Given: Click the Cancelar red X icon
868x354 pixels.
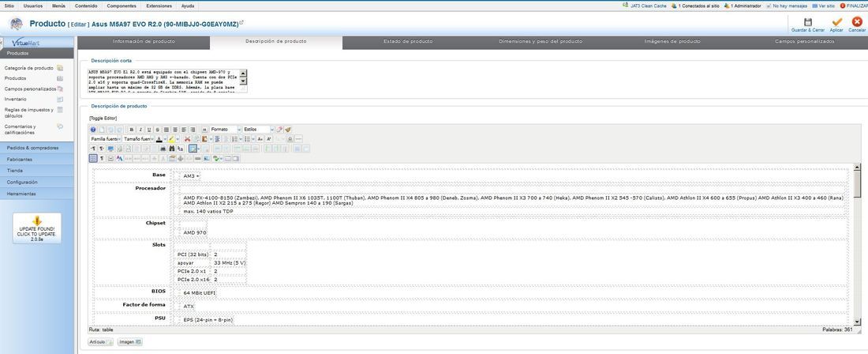Looking at the screenshot, I should [857, 21].
